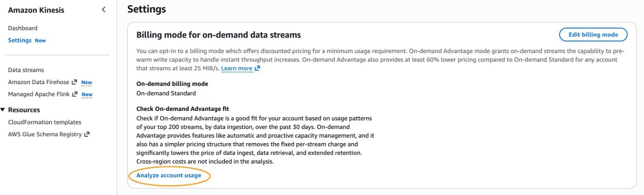Viewport: 644px width, 195px height.
Task: Go to Data streams
Action: tap(26, 70)
